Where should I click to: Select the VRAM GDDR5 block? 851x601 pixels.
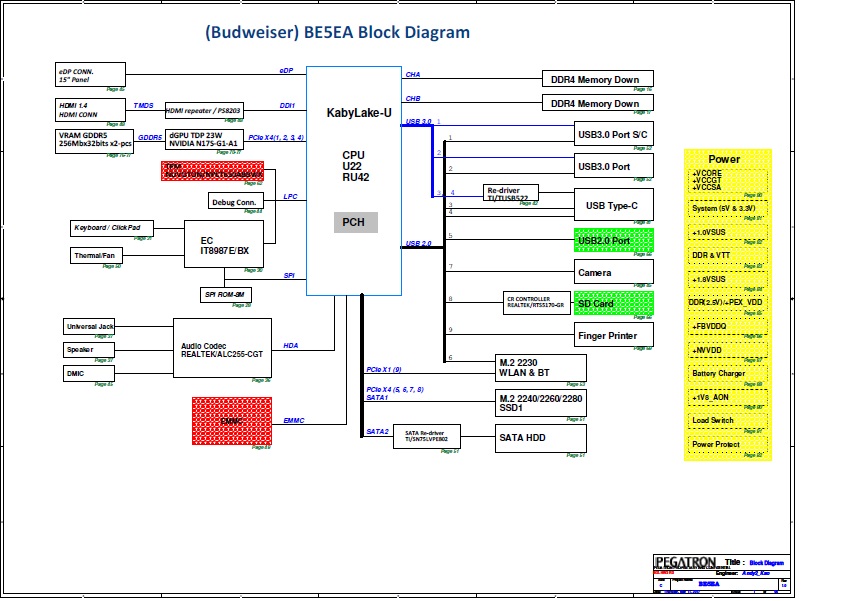pos(94,141)
